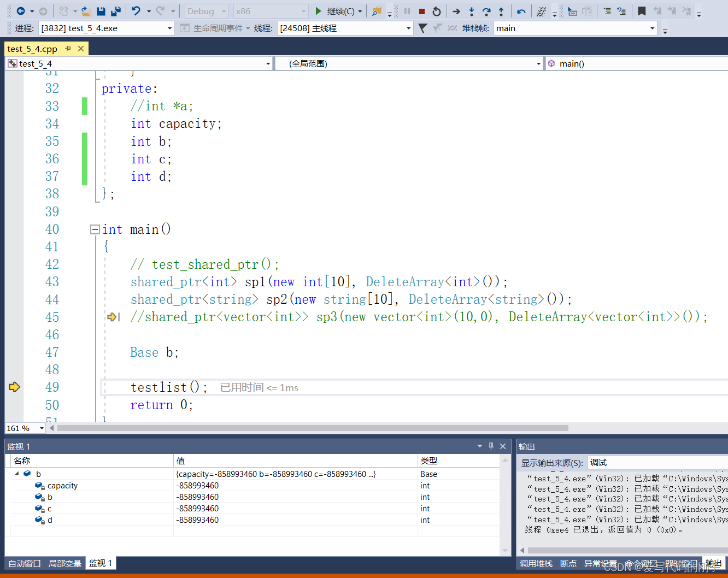Pin the test_5_4.cpp tab
The image size is (728, 578).
[x=68, y=49]
